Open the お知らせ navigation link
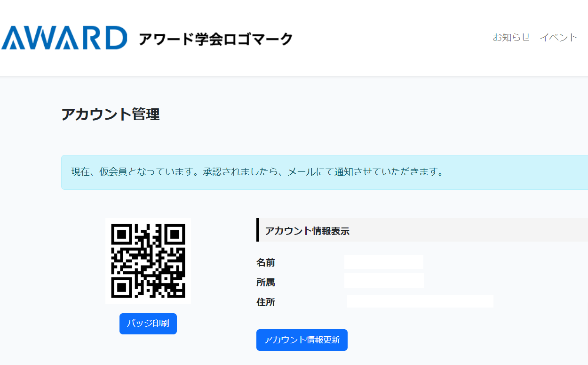The height and width of the screenshot is (365, 588). coord(511,37)
